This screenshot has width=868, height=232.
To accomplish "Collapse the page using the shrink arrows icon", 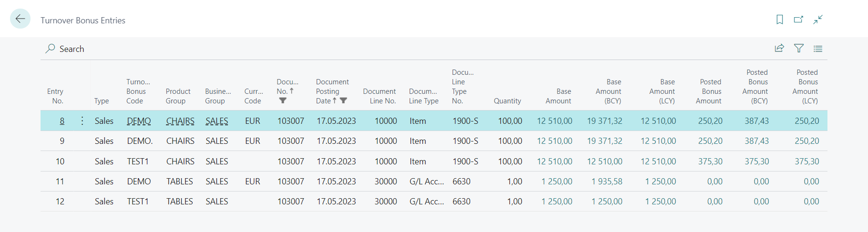I will coord(818,20).
